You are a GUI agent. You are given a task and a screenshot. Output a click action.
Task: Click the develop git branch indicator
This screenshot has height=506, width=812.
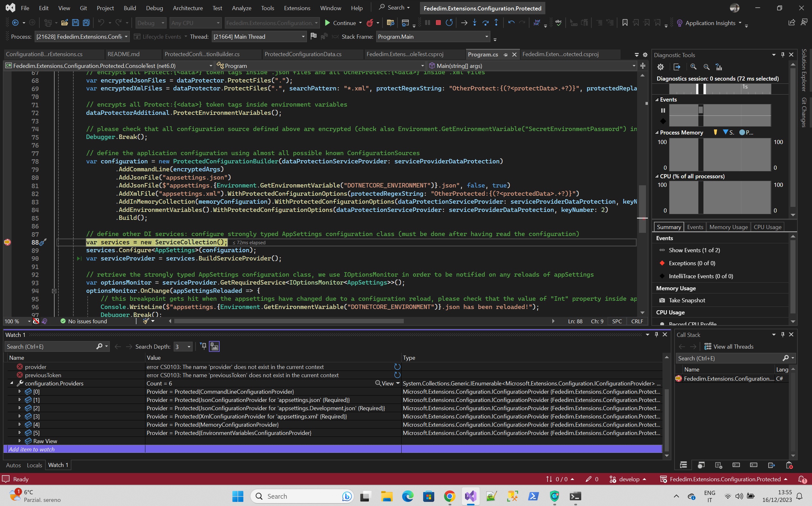coord(629,479)
